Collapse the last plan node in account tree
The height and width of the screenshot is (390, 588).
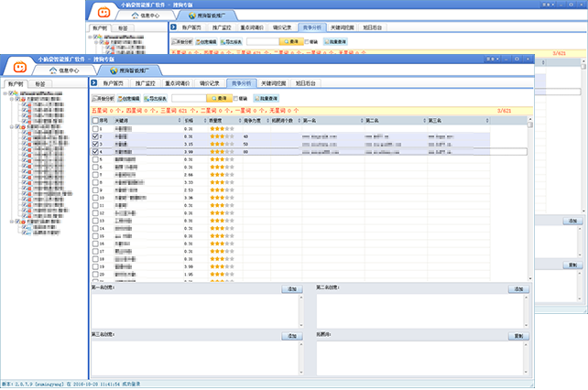[x=11, y=221]
